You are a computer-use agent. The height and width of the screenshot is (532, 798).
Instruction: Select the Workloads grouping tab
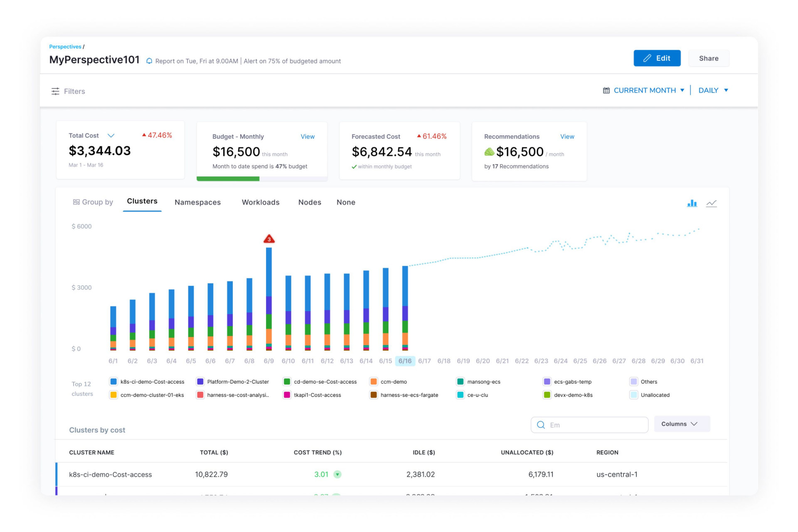click(x=260, y=202)
